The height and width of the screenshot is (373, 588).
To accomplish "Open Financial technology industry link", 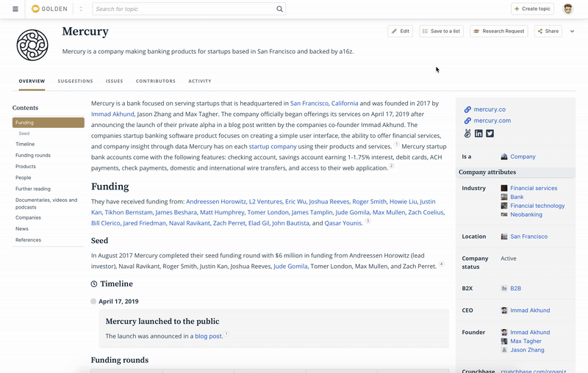I will [x=537, y=206].
